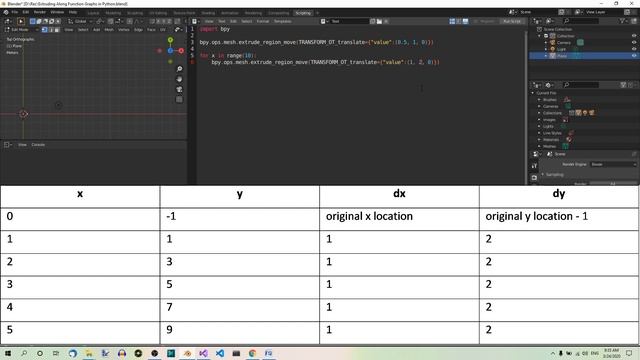640x360 pixels.
Task: Select the tweak tool in viewport header
Action: click(21, 21)
